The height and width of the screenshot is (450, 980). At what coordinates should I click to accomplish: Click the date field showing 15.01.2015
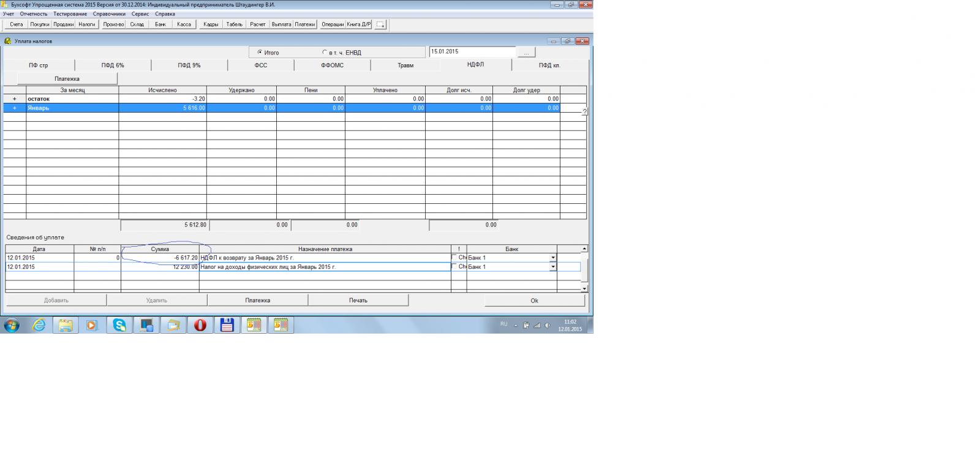coord(472,52)
